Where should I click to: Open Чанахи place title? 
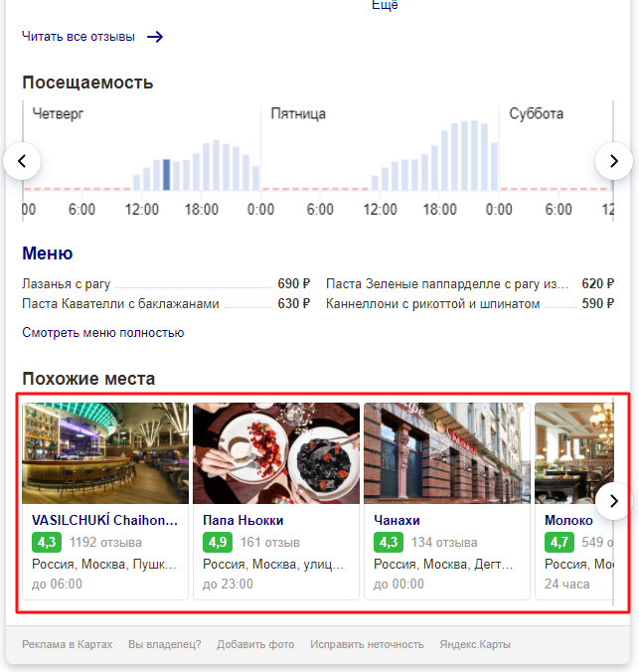pos(397,520)
